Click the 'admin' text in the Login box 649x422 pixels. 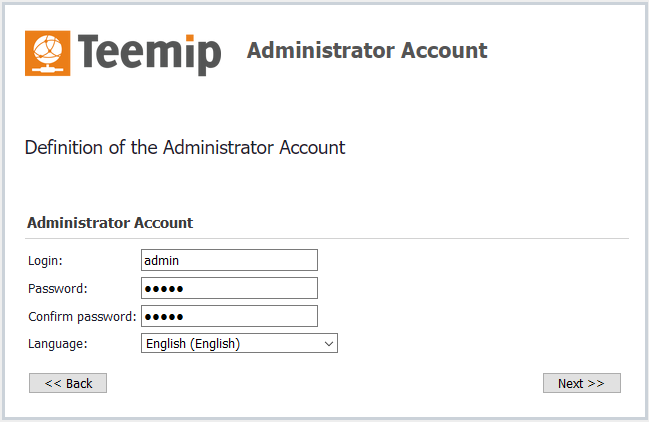coord(161,260)
